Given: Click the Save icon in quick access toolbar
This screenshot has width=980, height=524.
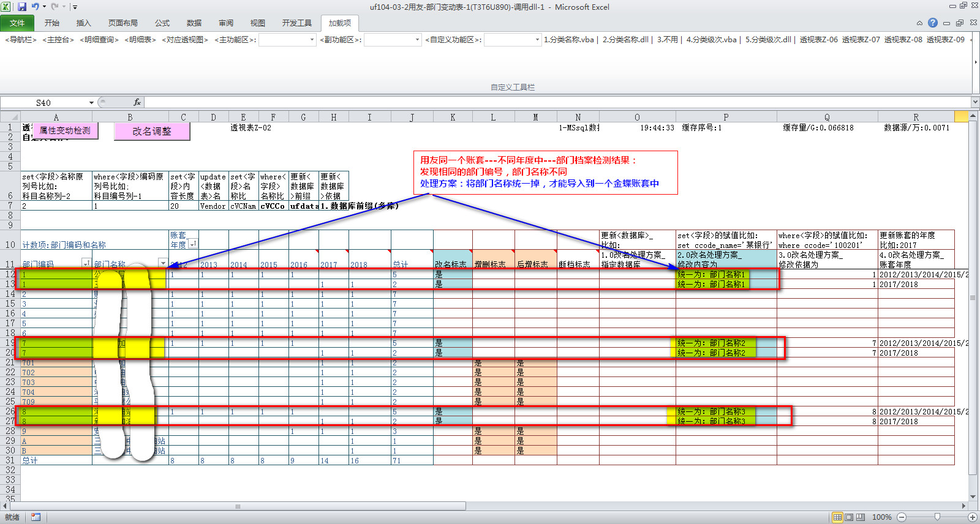Looking at the screenshot, I should (22, 7).
